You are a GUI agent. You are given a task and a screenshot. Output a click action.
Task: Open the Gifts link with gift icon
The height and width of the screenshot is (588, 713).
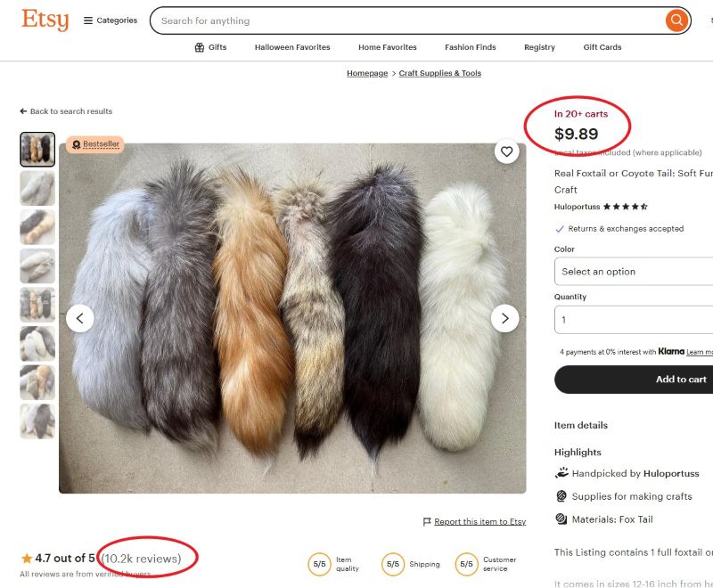pos(210,47)
